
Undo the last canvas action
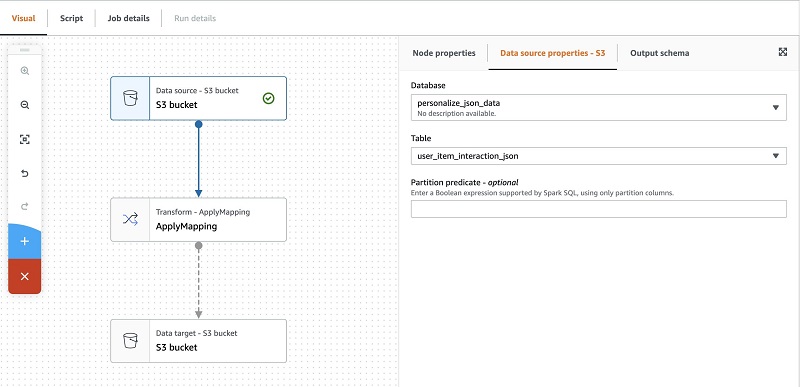pos(24,173)
